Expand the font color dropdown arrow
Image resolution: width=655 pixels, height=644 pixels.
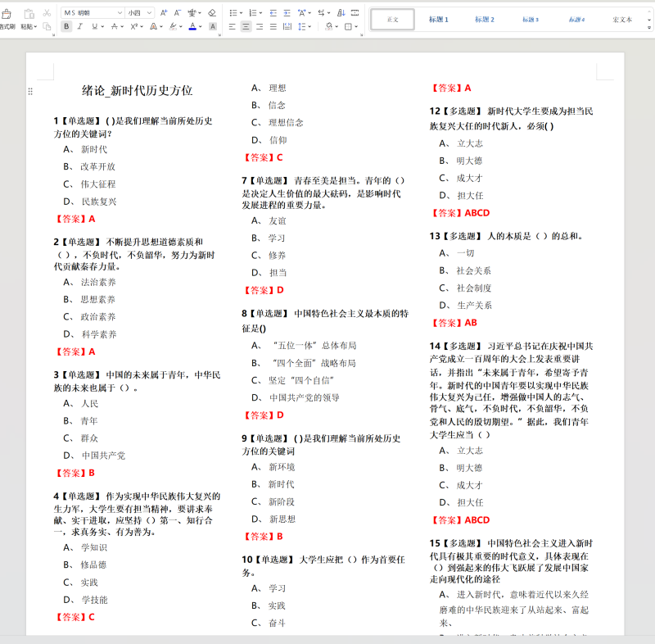[199, 27]
